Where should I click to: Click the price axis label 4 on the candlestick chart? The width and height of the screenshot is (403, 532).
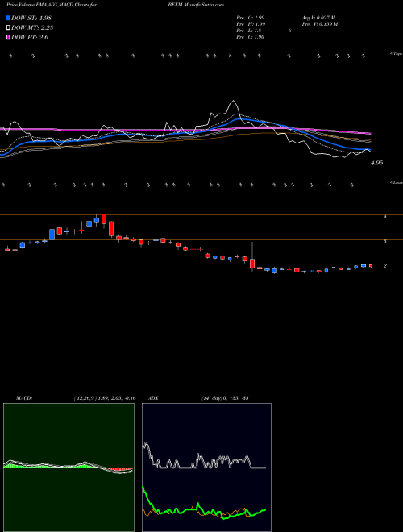pyautogui.click(x=384, y=217)
